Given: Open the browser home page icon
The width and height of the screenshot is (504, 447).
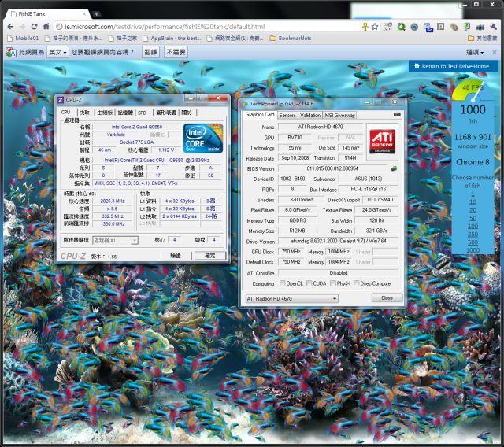Looking at the screenshot, I should (x=46, y=26).
